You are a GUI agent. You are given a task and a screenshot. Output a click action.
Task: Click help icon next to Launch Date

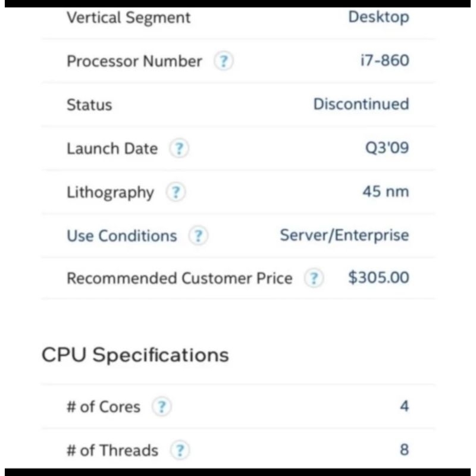179,149
